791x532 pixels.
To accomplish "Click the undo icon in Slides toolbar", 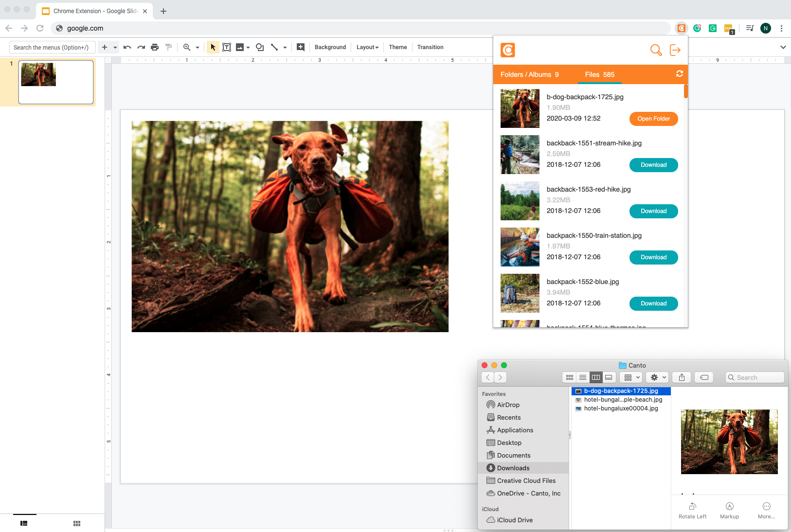I will tap(127, 47).
